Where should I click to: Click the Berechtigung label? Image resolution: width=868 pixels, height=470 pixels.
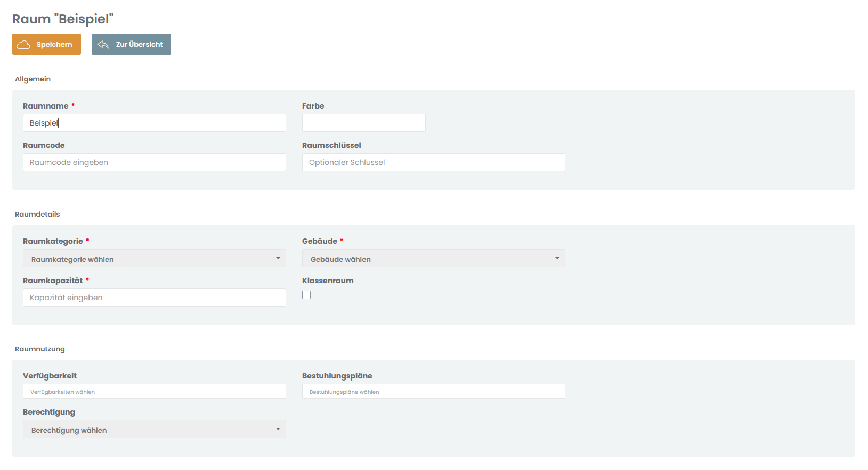(x=49, y=412)
